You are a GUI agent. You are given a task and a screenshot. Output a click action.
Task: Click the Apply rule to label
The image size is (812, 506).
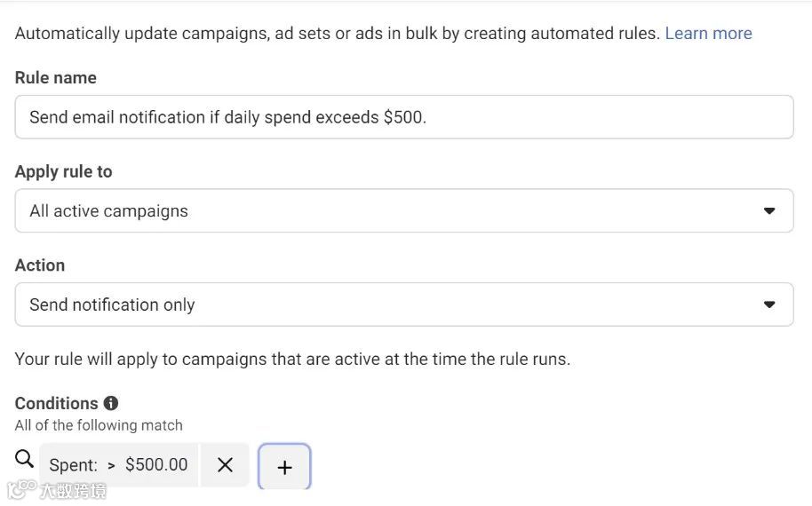pyautogui.click(x=64, y=171)
